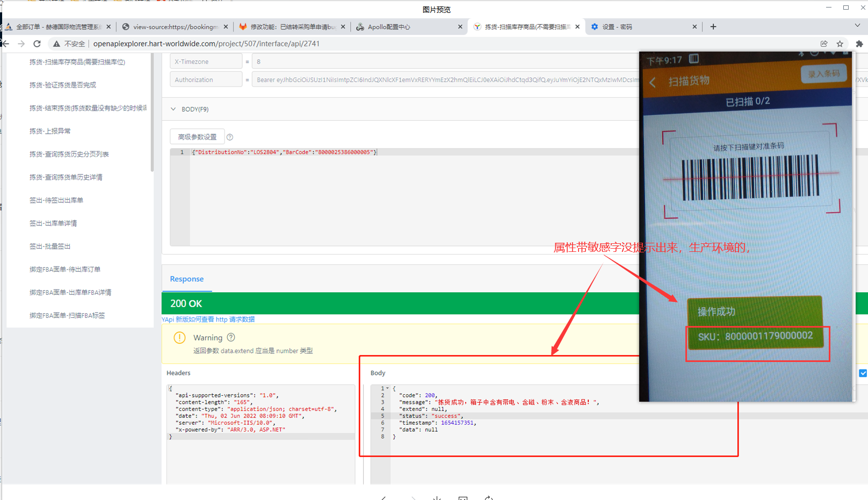Click the 不安全 security warning icon
This screenshot has height=500, width=868.
click(56, 44)
